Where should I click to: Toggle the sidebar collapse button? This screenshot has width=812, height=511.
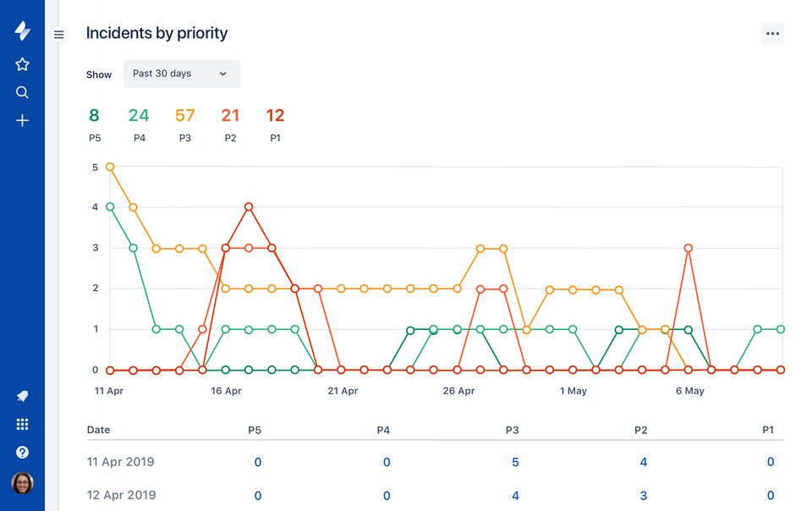[58, 35]
